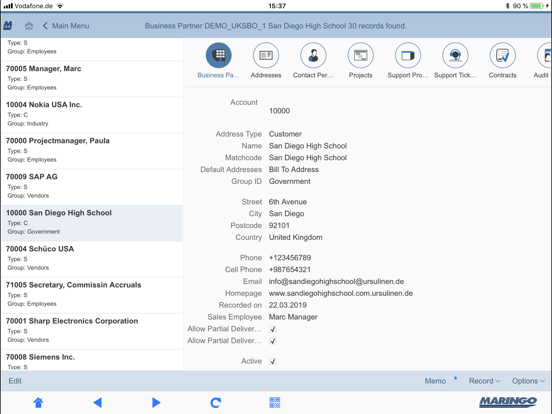
Task: Tap the battery status icon
Action: click(537, 6)
